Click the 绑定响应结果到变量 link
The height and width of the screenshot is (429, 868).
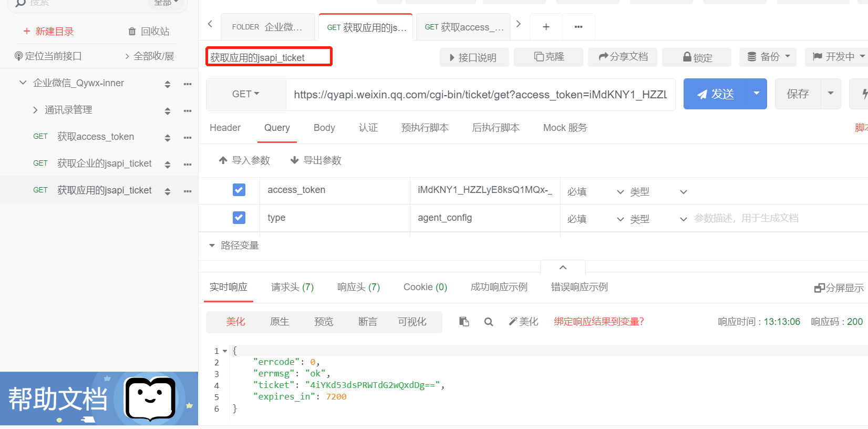pyautogui.click(x=599, y=322)
